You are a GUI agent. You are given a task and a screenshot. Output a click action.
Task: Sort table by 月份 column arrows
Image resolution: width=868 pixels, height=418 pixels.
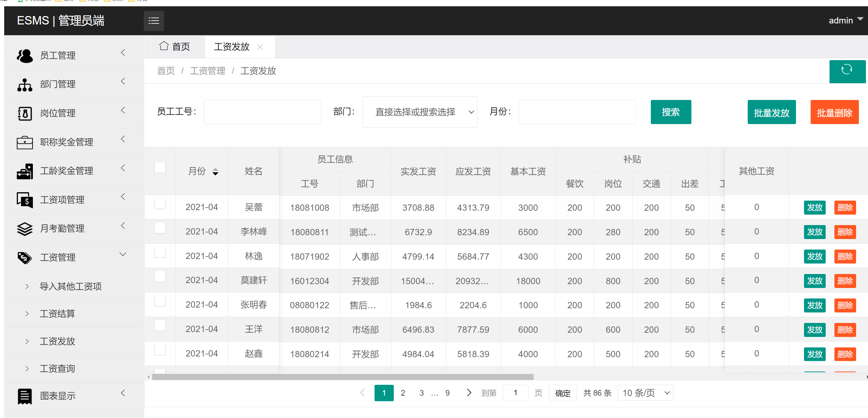click(215, 171)
